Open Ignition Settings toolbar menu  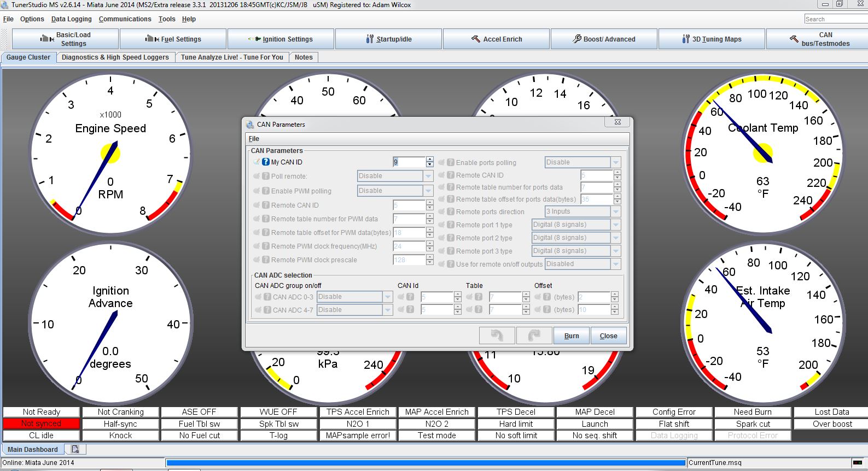pos(281,39)
